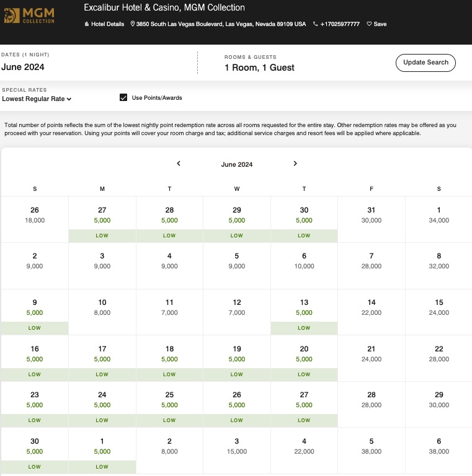Save hotel with the heart icon

[369, 24]
